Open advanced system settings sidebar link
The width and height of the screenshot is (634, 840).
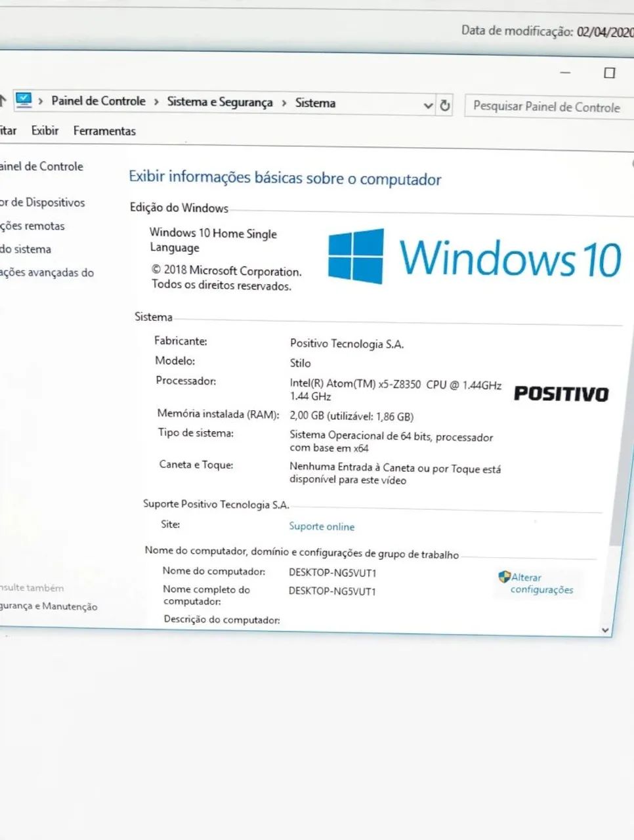tap(47, 272)
